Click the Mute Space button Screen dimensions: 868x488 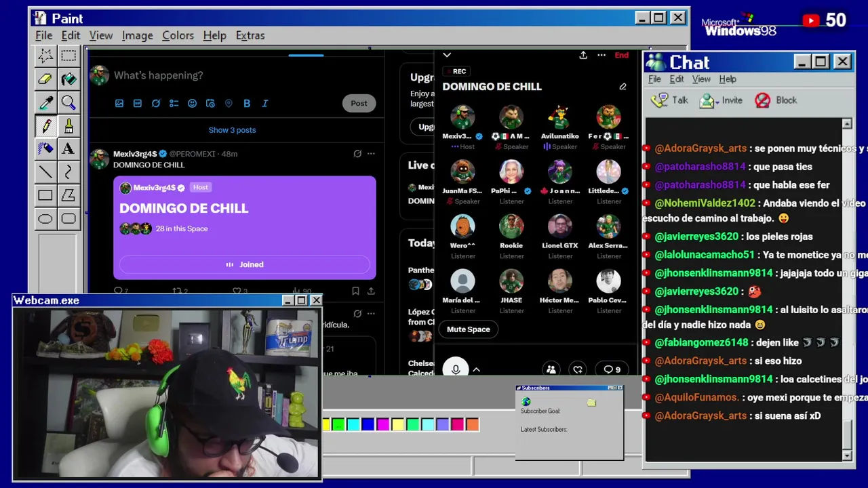click(x=468, y=329)
